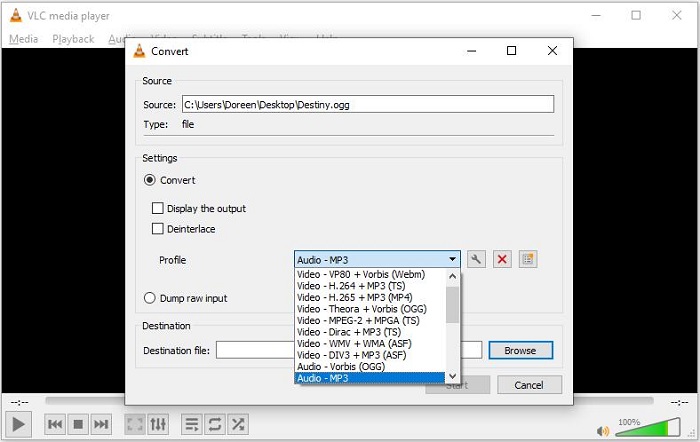
Task: Click the Stop playback button
Action: click(78, 425)
